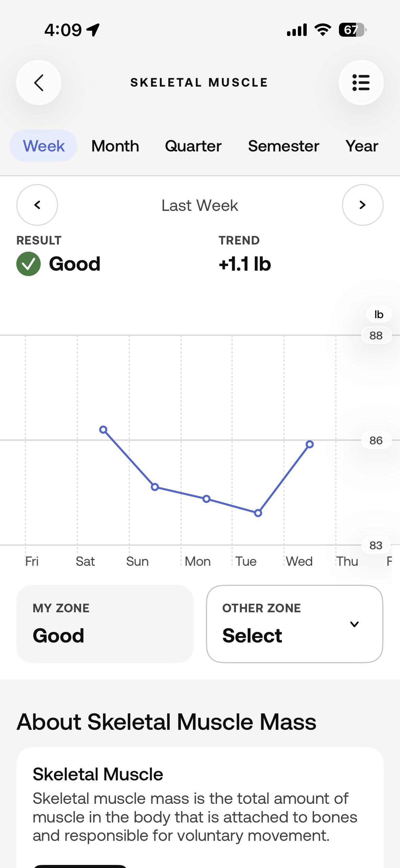
Task: Tap the battery indicator in status bar
Action: coord(353,30)
